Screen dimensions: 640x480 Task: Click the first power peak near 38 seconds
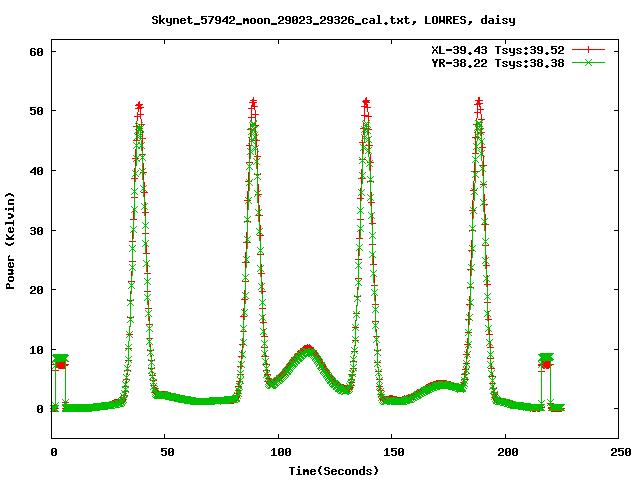(139, 107)
